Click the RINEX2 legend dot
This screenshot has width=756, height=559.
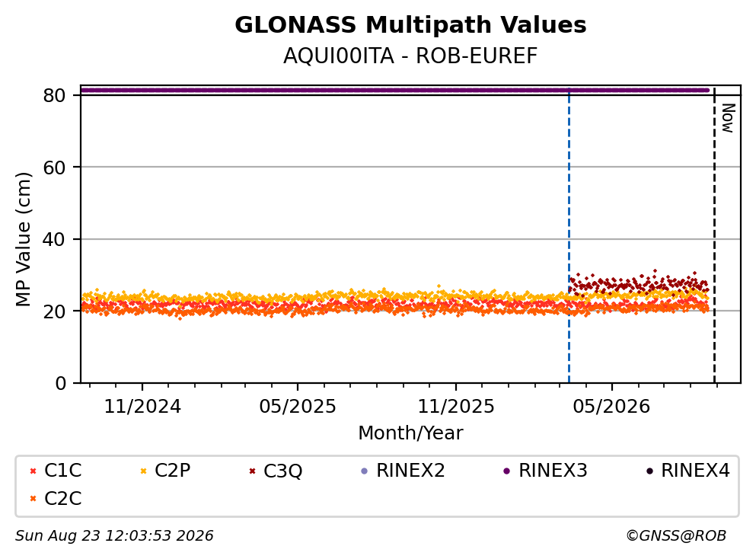[x=365, y=471]
